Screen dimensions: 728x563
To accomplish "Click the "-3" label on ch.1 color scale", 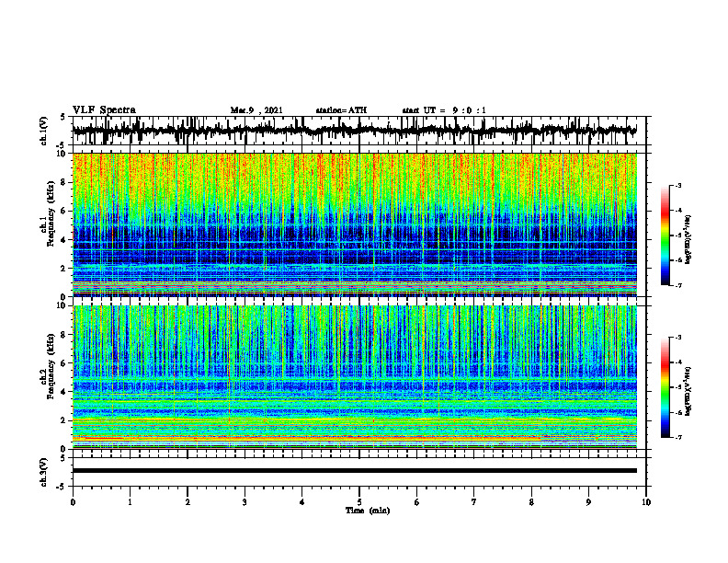I will 678,186.
